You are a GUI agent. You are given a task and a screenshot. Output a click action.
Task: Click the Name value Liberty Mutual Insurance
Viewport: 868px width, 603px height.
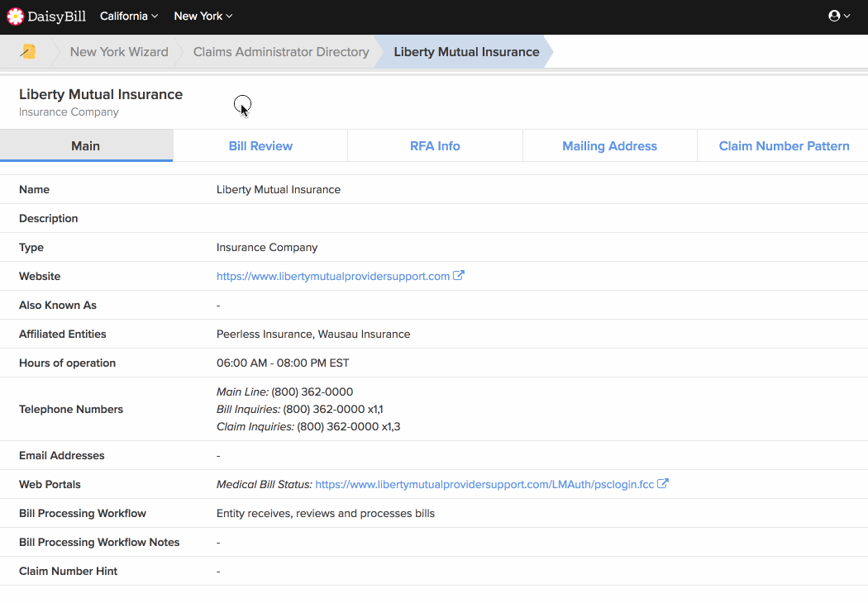(279, 189)
